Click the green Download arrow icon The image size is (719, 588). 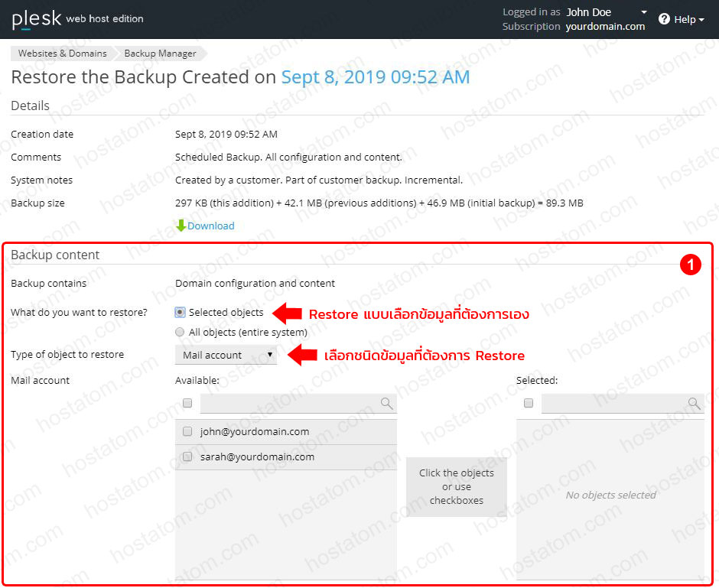pyautogui.click(x=181, y=226)
